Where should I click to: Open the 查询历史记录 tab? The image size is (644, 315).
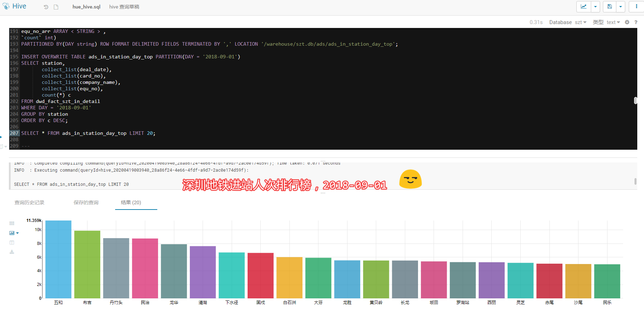[x=29, y=202]
